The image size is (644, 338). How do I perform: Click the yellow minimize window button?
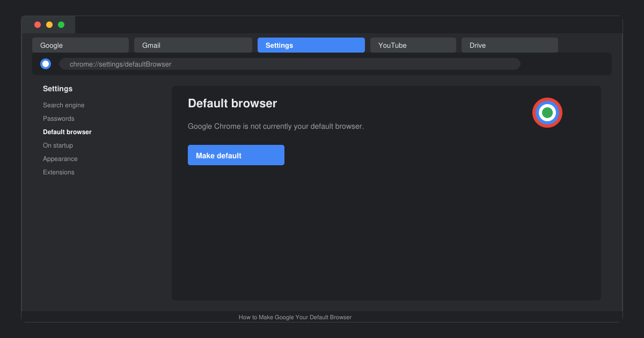pos(49,25)
